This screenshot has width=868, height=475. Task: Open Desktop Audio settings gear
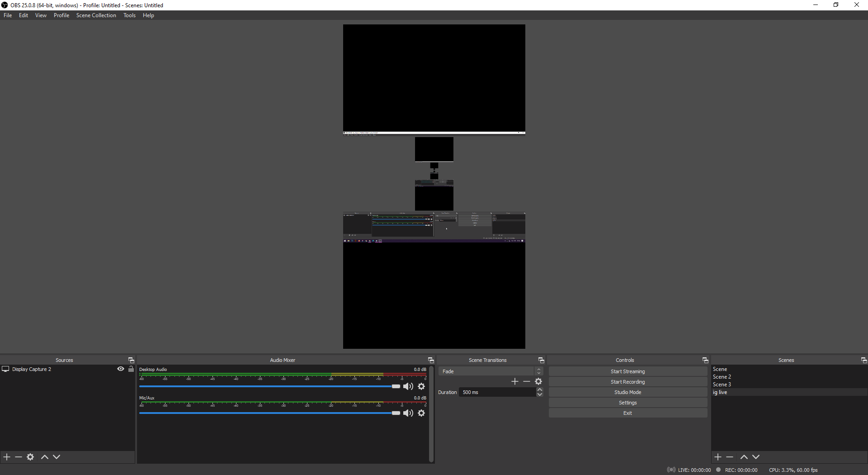point(421,386)
